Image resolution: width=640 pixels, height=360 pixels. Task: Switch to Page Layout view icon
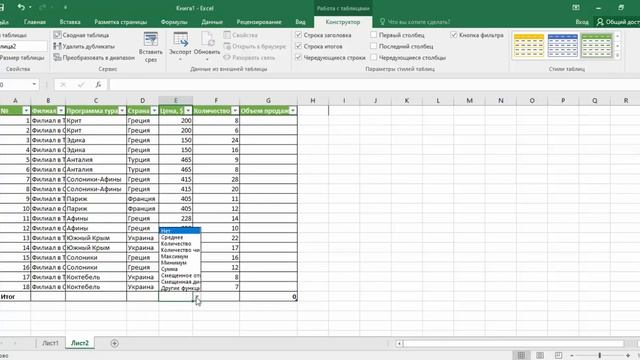540,356
